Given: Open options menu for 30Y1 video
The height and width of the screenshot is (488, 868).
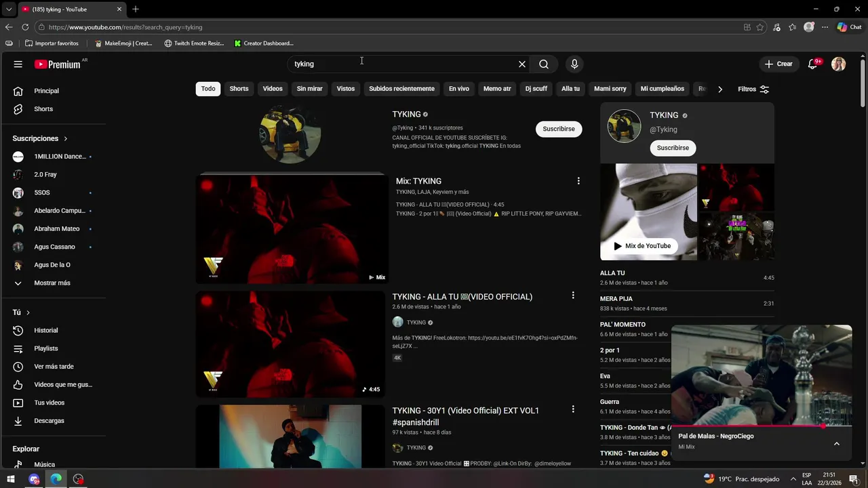Looking at the screenshot, I should click(x=573, y=409).
